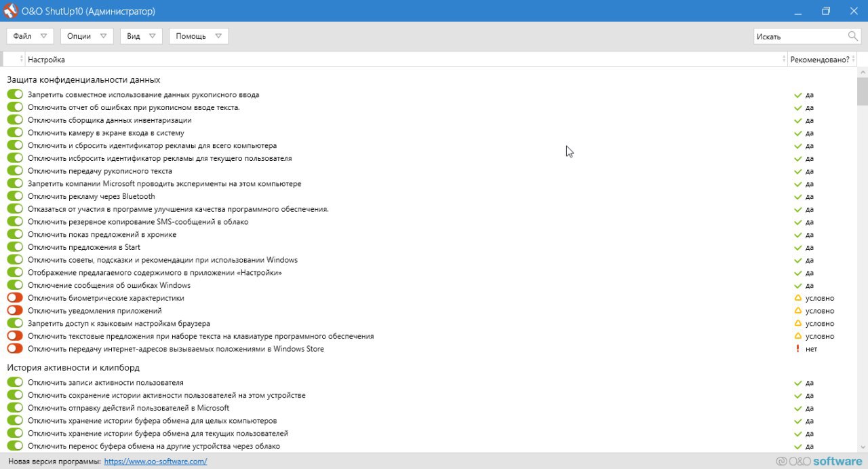This screenshot has width=868, height=469.
Task: Click the green checkmark for 'Отключить рекламу через Bluetooth'
Action: tap(798, 197)
